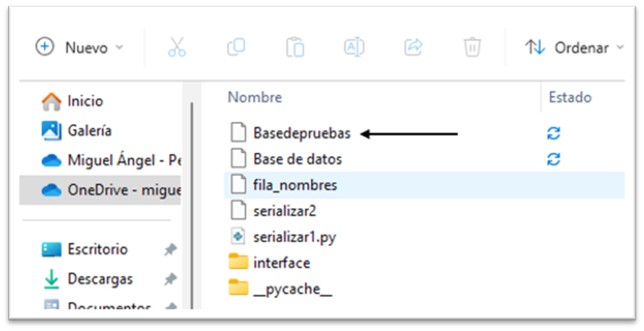Open the Nuevo dropdown button
The height and width of the screenshot is (331, 644).
(x=80, y=47)
